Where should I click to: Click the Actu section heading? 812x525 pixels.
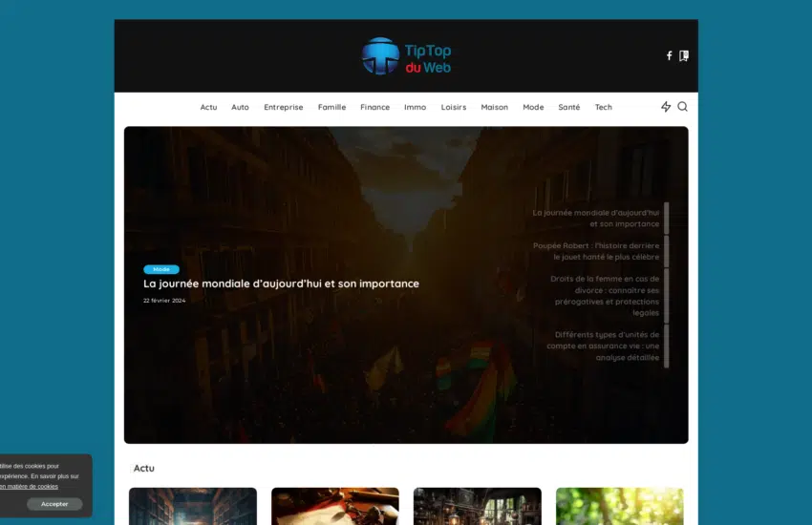(144, 468)
